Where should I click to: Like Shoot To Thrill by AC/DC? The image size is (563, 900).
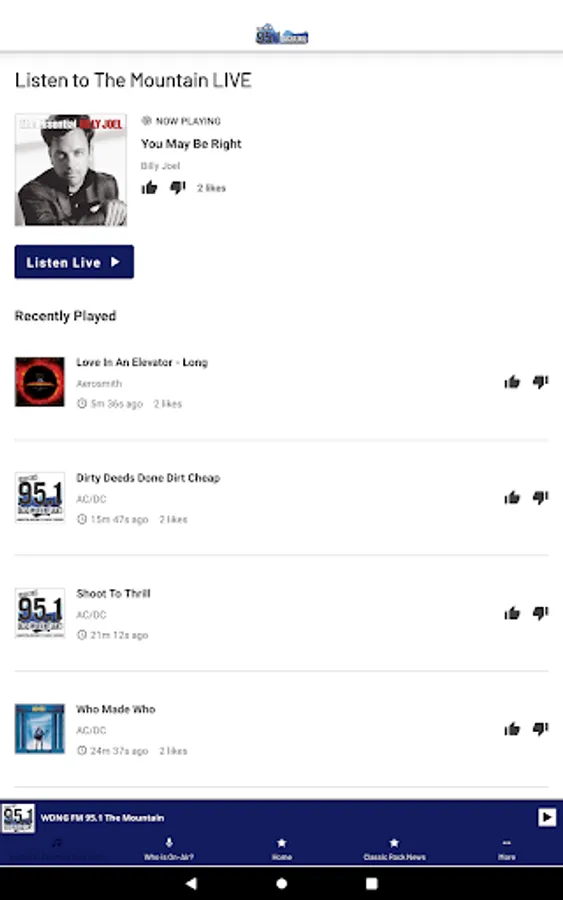pos(512,613)
